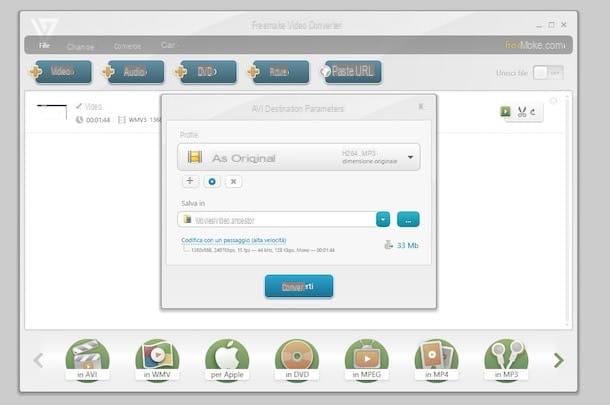Choose the in DVD output format
The image size is (610, 405).
coord(297,360)
